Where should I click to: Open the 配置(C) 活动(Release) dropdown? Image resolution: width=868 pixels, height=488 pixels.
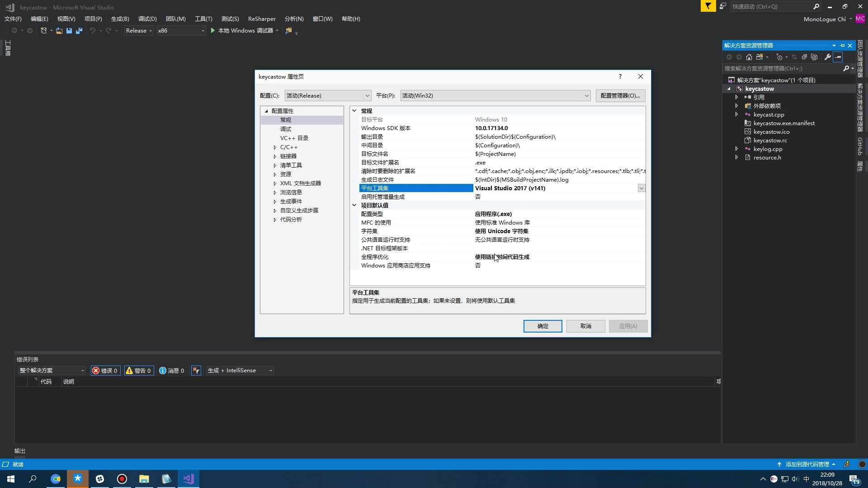(328, 96)
